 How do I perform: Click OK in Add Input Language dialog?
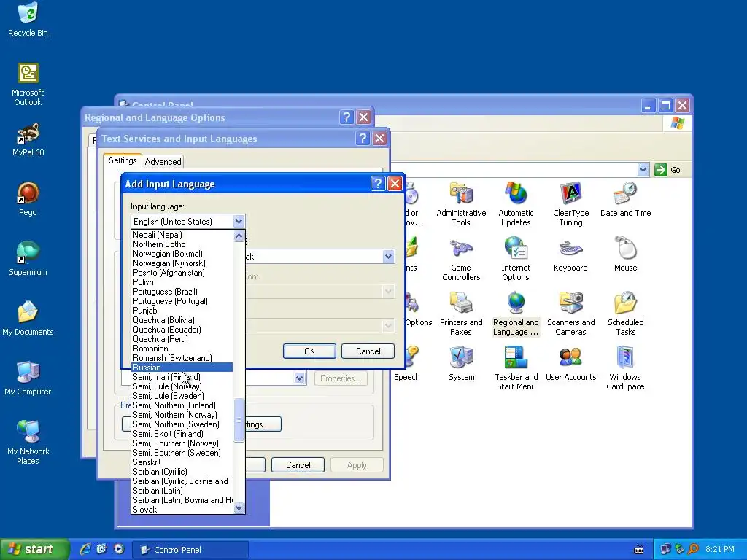tap(309, 351)
